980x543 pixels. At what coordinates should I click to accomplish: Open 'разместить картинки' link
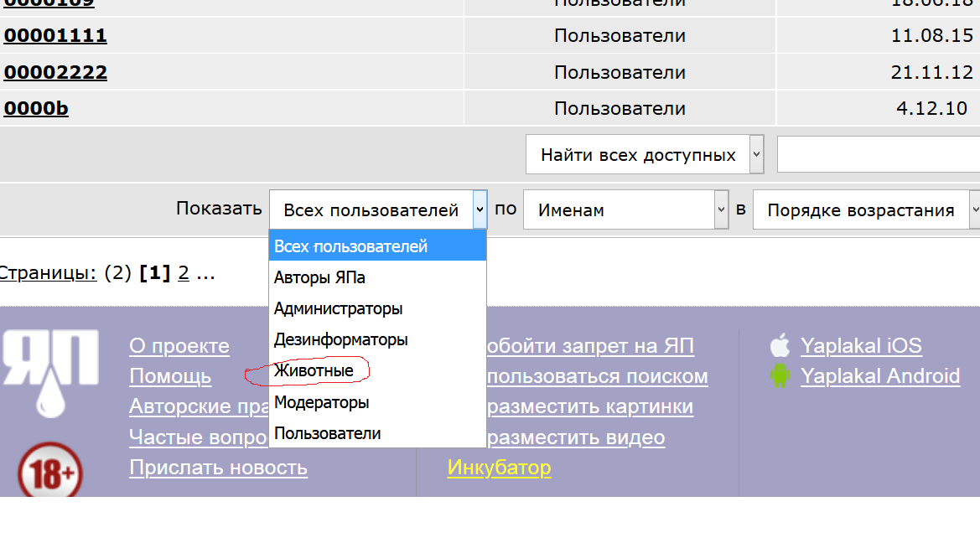click(x=589, y=406)
